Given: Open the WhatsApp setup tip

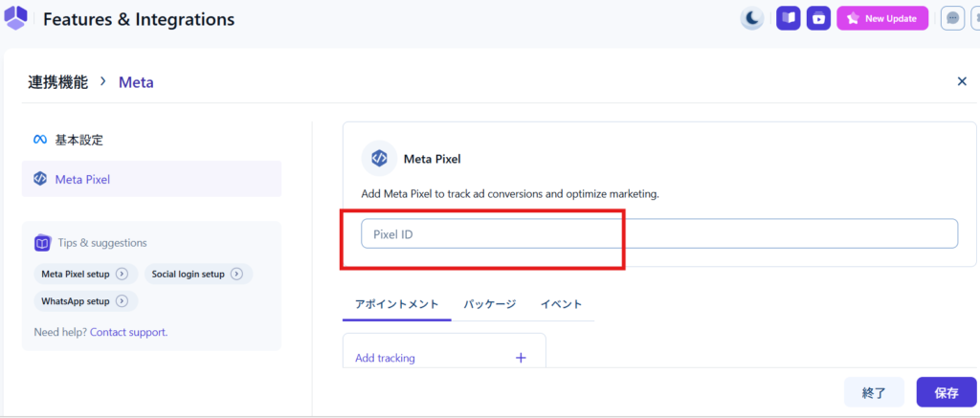Looking at the screenshot, I should (84, 301).
